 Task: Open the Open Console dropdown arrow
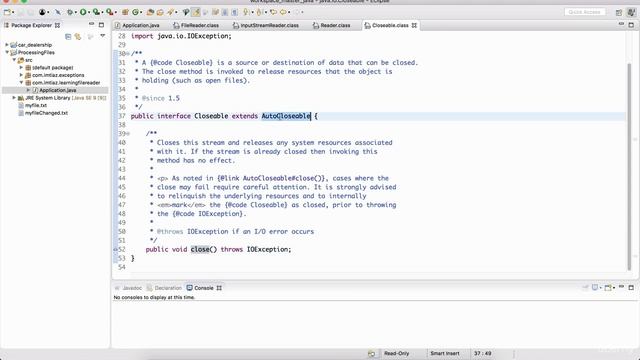613,288
